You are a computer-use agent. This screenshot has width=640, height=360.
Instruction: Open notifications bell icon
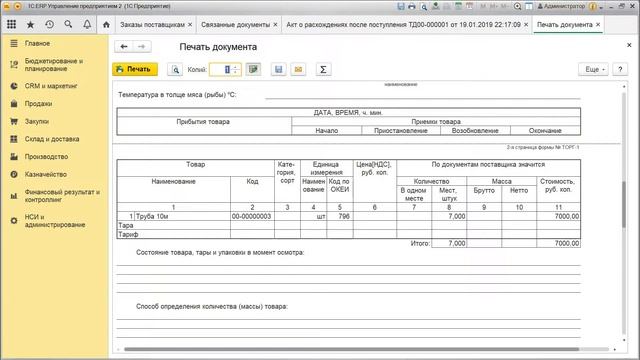[x=87, y=24]
